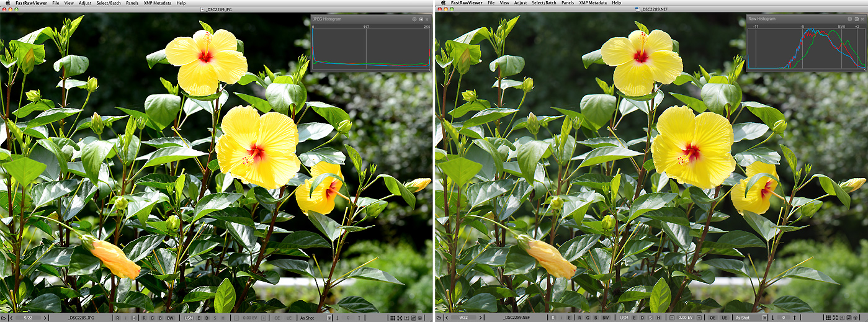
Task: Toggle UE underexposure display in right window
Action: (724, 318)
